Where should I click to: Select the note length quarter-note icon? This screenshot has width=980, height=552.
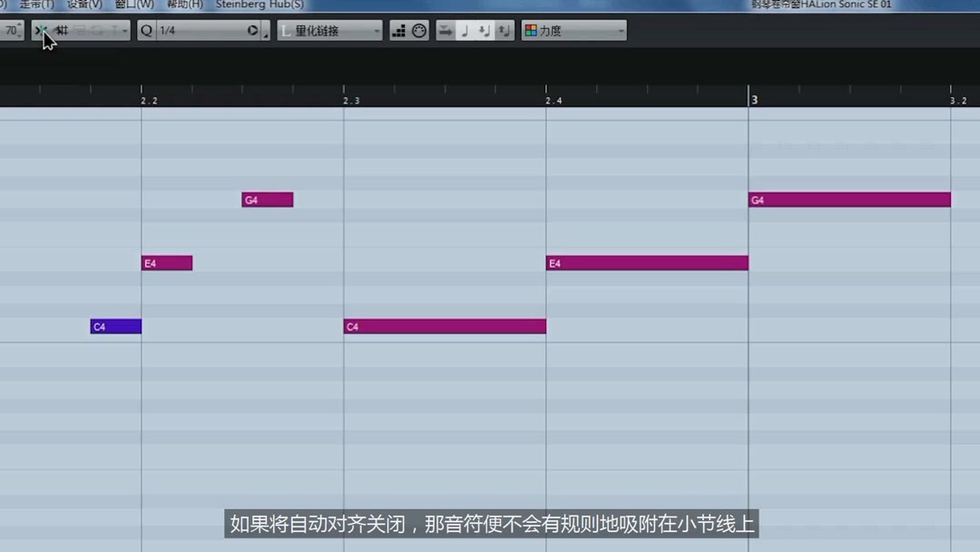tap(467, 30)
